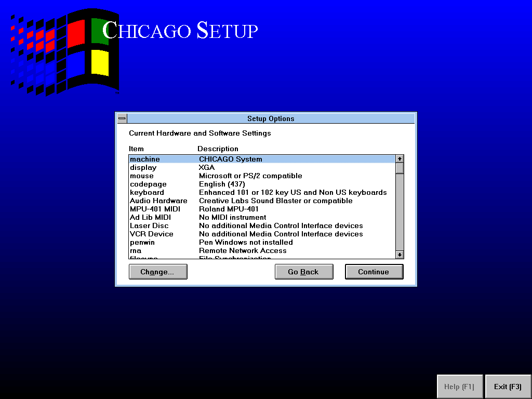Click the list scroll up arrow
This screenshot has width=532, height=399.
(x=400, y=159)
